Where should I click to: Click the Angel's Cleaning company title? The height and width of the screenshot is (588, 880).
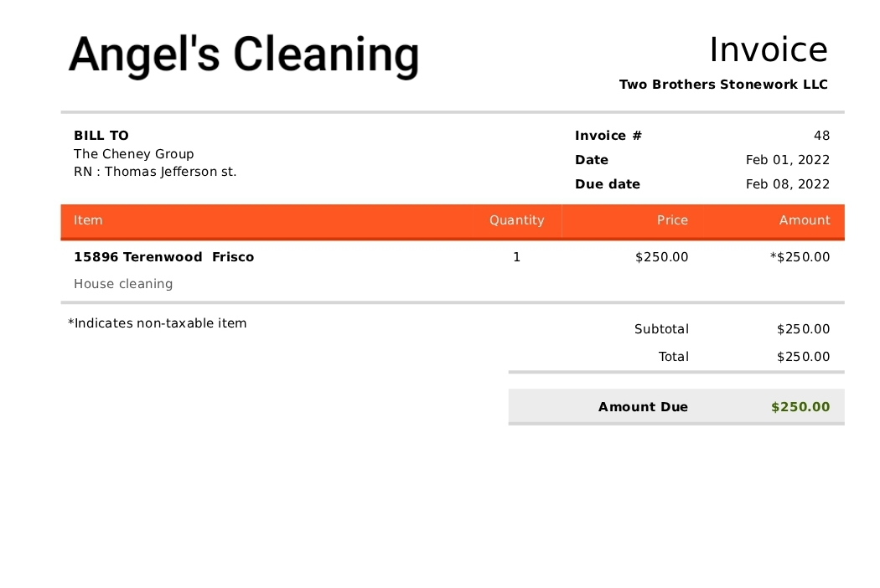tap(244, 55)
